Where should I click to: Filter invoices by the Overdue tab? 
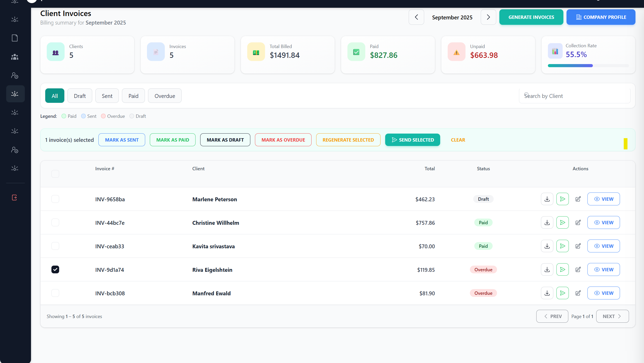click(165, 96)
